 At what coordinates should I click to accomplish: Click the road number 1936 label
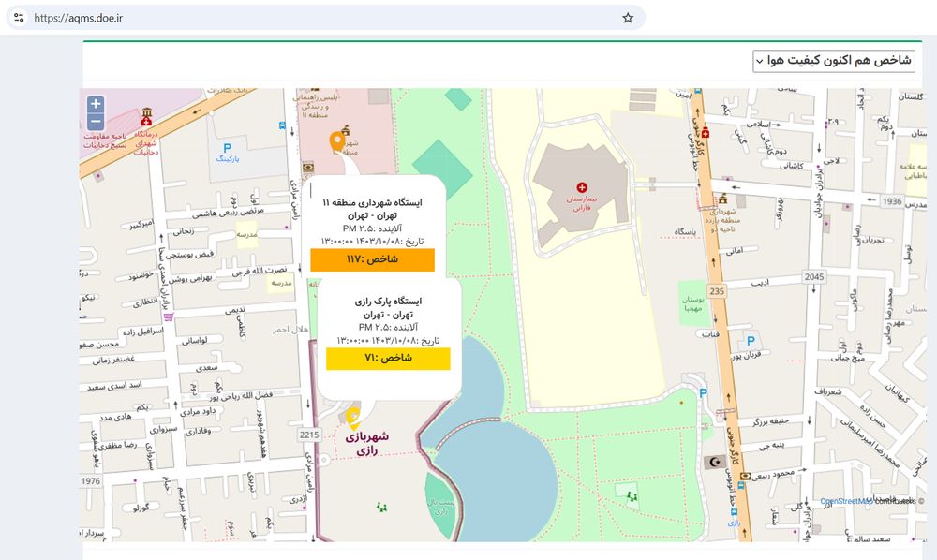pyautogui.click(x=892, y=201)
